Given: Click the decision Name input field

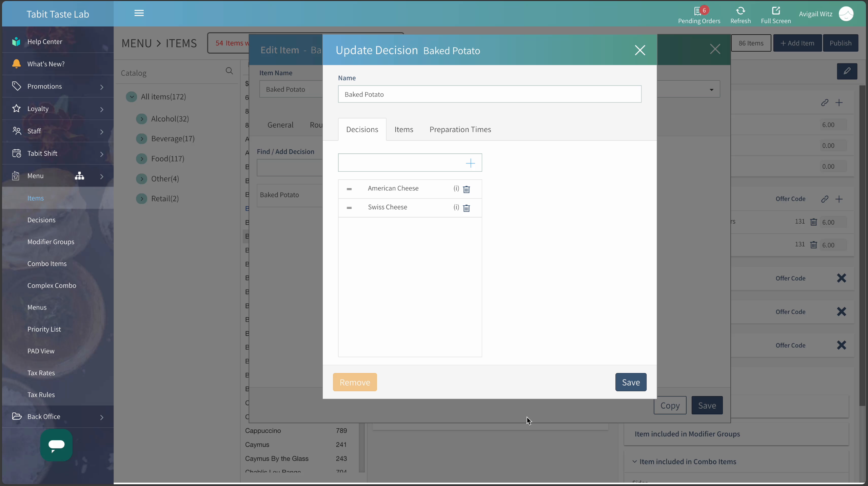Looking at the screenshot, I should [x=489, y=94].
